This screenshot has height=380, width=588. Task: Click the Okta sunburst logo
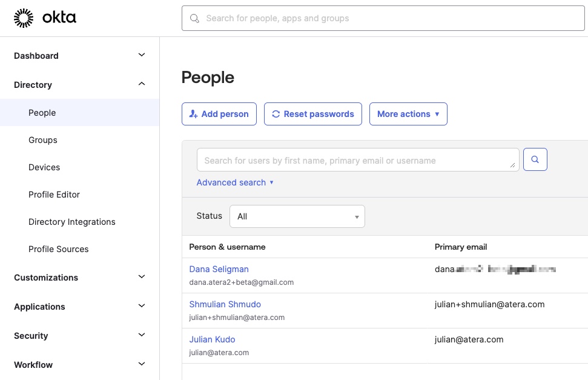pos(23,18)
